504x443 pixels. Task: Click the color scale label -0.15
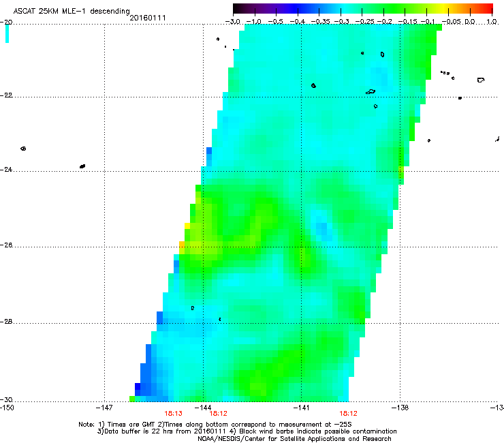(x=407, y=22)
